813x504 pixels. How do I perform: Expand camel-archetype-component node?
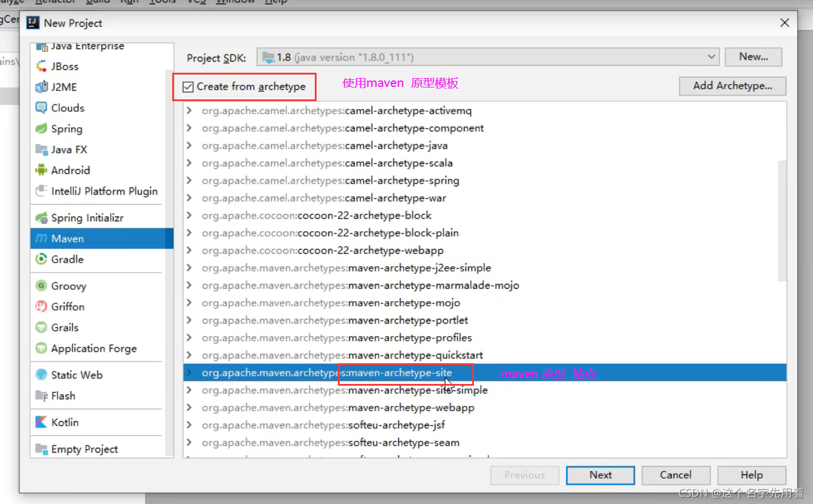189,128
